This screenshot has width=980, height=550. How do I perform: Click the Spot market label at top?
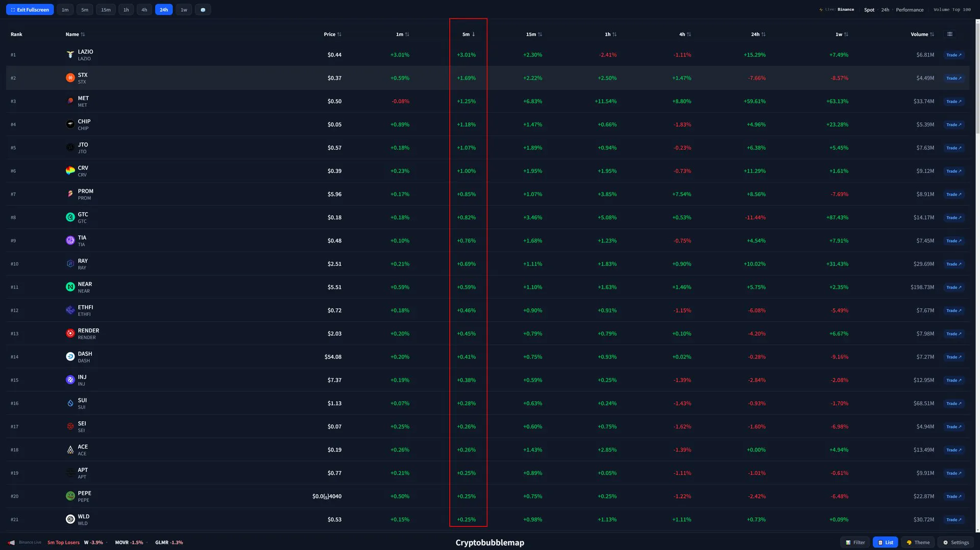point(869,10)
